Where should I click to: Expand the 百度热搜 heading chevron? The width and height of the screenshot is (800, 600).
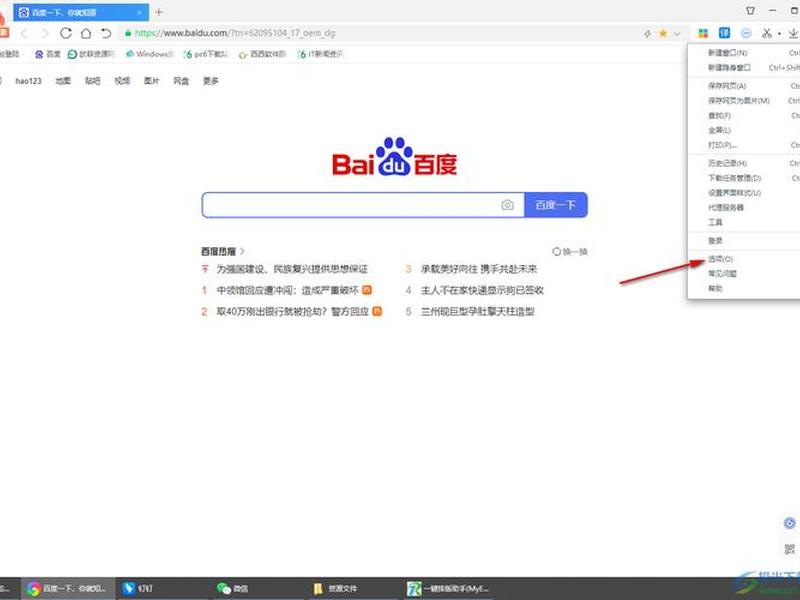point(242,251)
